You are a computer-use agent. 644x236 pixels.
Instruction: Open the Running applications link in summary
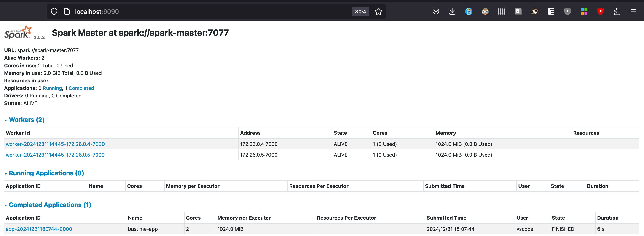click(x=52, y=88)
